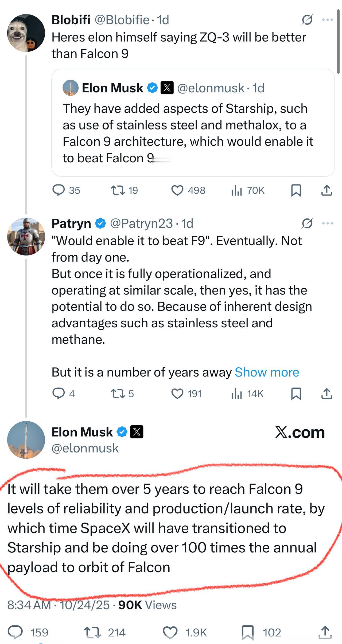Share Elon Musk's main post

[325, 633]
